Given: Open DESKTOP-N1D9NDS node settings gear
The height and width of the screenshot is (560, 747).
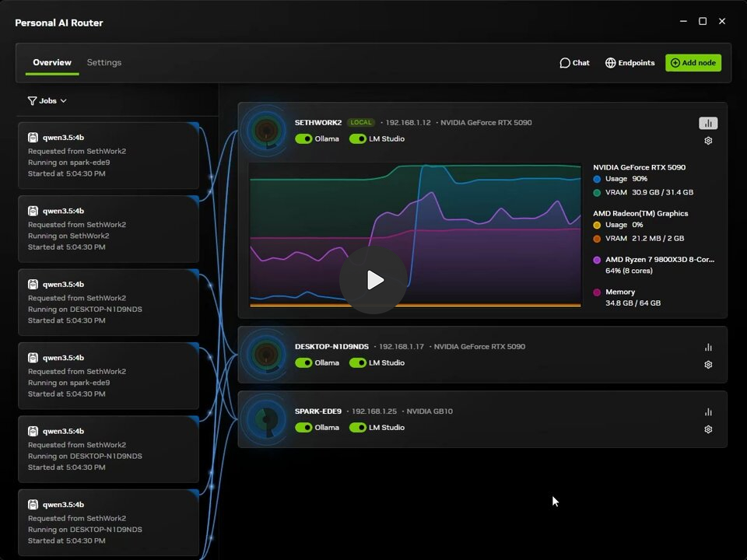Looking at the screenshot, I should coord(708,365).
